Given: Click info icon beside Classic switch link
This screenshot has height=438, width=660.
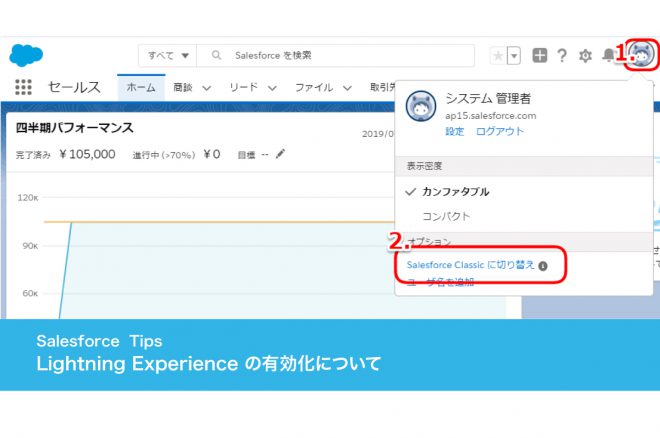Looking at the screenshot, I should [x=543, y=266].
